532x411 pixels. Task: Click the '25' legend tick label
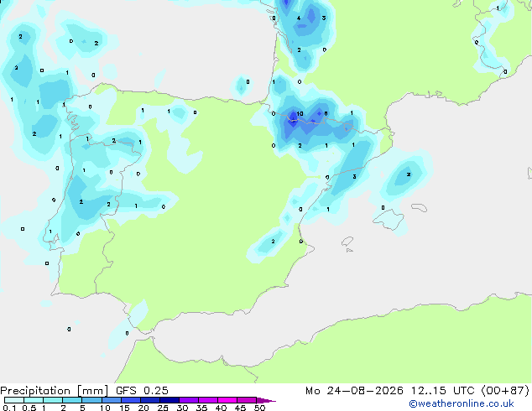[163, 408]
